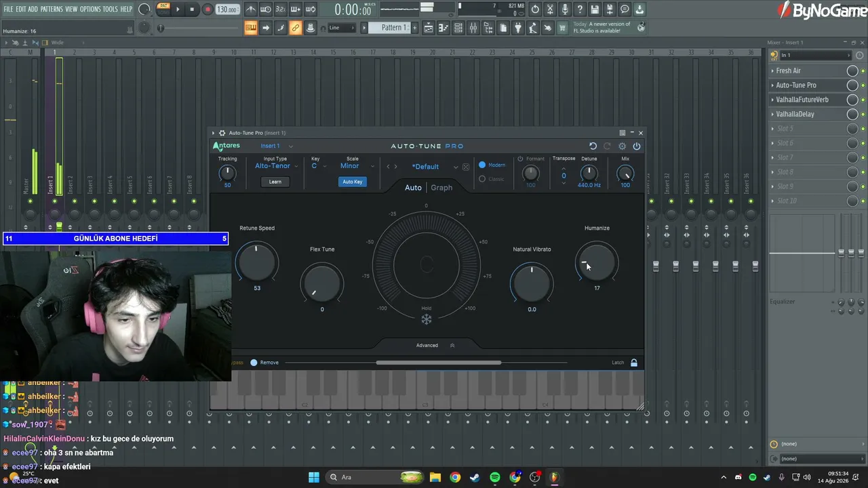Switch to the Graph tab
The image size is (868, 488).
(x=441, y=188)
